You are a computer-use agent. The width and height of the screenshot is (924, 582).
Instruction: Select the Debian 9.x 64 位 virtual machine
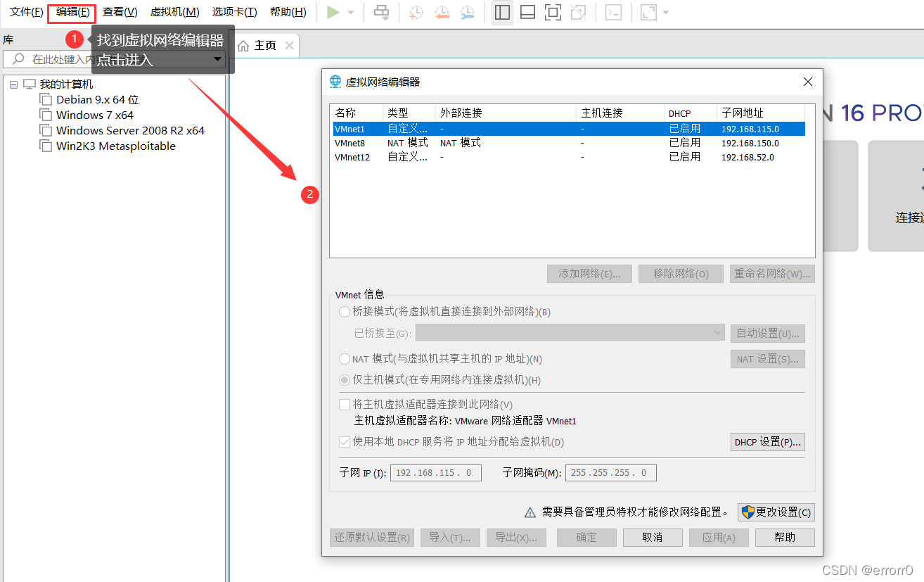pyautogui.click(x=98, y=100)
